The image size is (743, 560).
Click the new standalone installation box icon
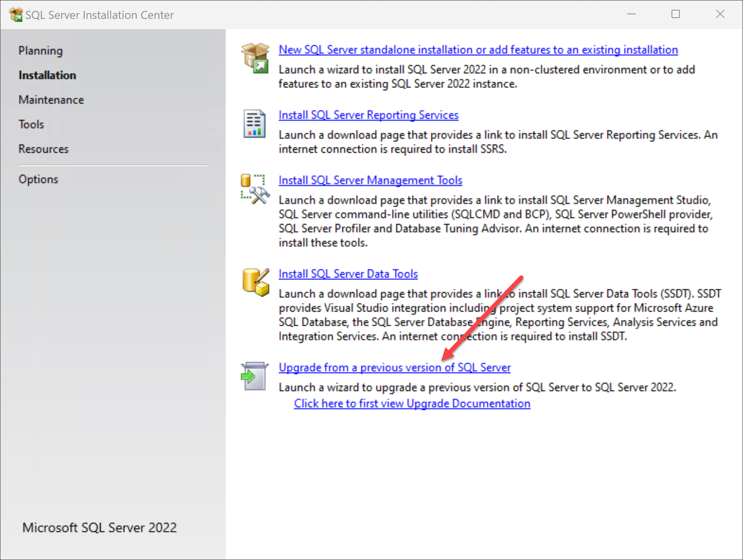coord(255,58)
